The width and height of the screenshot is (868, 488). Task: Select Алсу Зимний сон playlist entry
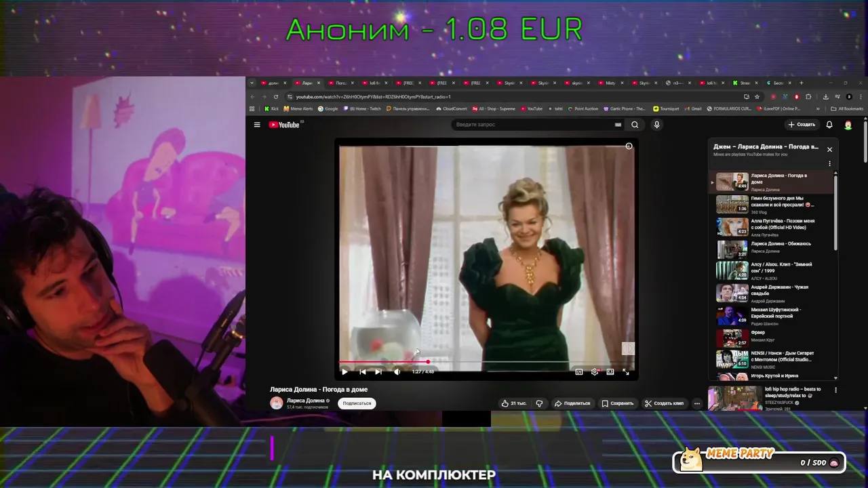772,271
